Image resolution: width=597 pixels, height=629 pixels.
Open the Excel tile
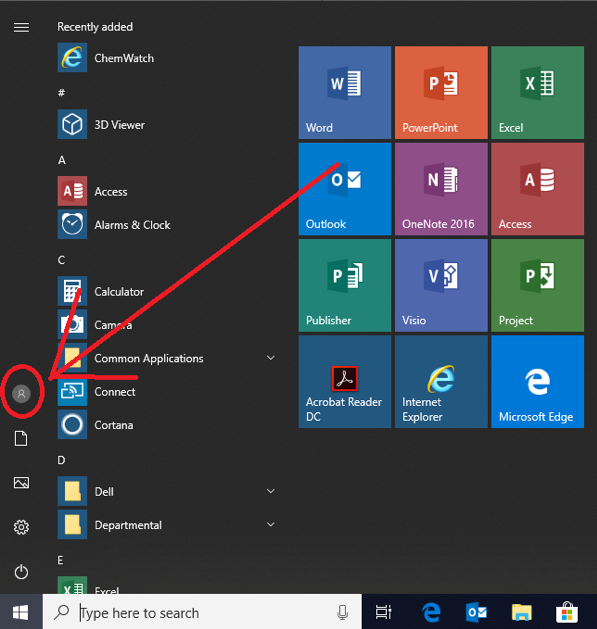point(537,93)
